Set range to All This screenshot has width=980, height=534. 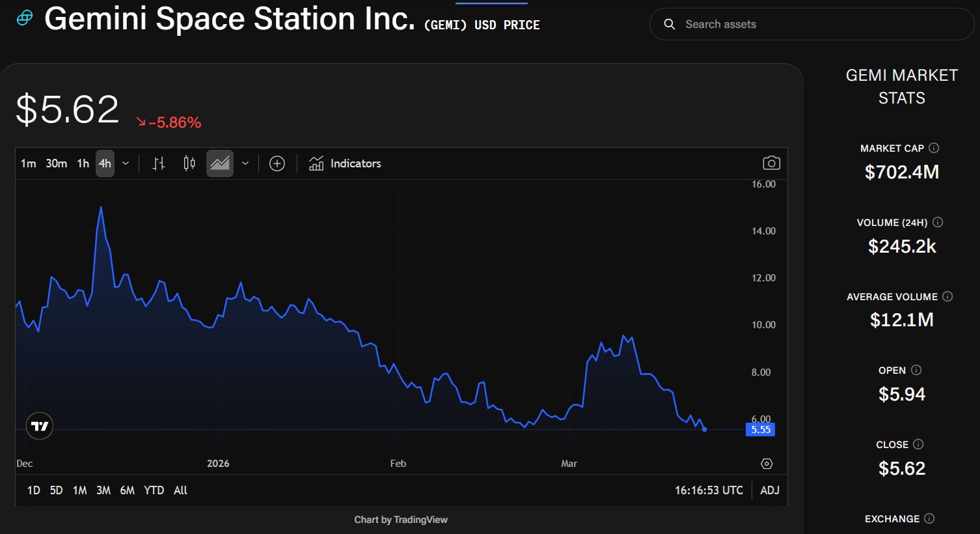tap(181, 490)
